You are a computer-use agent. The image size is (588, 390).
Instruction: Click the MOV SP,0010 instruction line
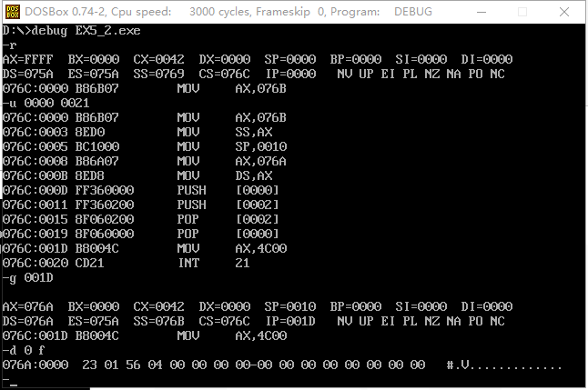145,146
